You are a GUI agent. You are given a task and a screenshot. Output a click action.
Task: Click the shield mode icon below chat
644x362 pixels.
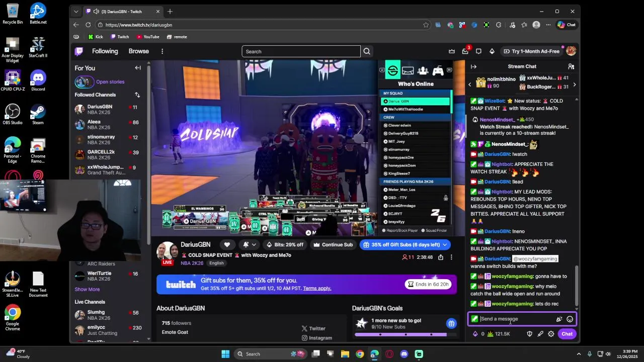(529, 334)
